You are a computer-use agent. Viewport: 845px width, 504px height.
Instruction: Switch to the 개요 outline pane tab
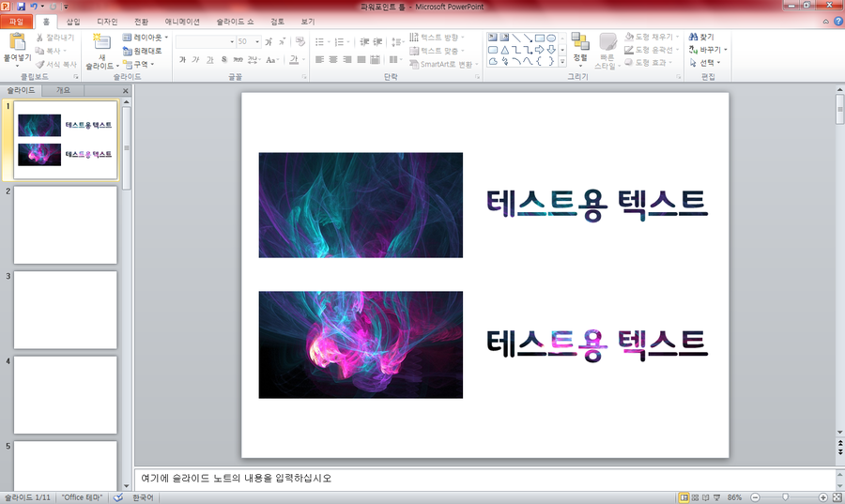tap(63, 90)
